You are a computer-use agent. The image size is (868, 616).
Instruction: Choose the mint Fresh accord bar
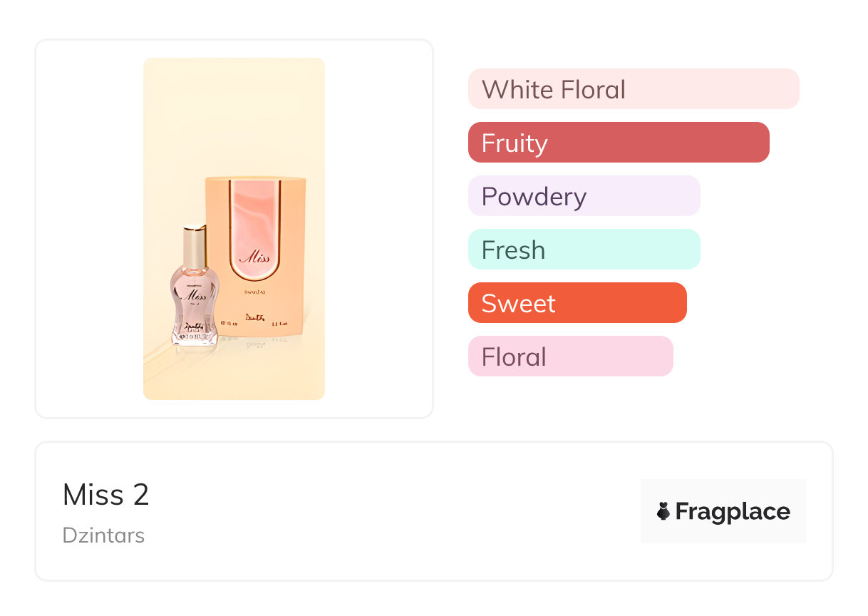pyautogui.click(x=584, y=250)
